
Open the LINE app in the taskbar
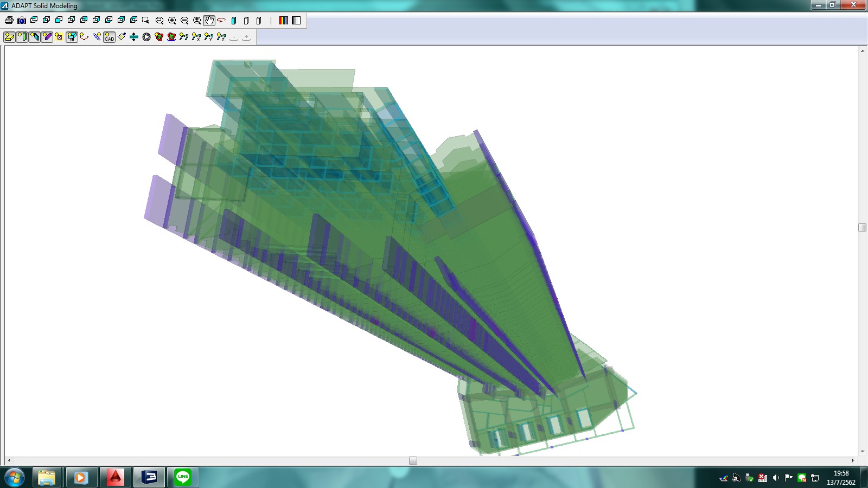tap(182, 477)
